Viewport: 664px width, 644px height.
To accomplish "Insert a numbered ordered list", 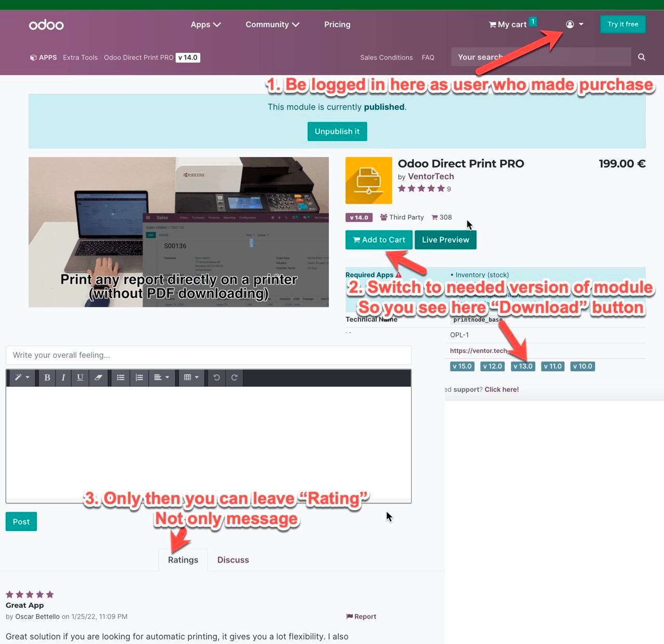I will click(x=139, y=377).
